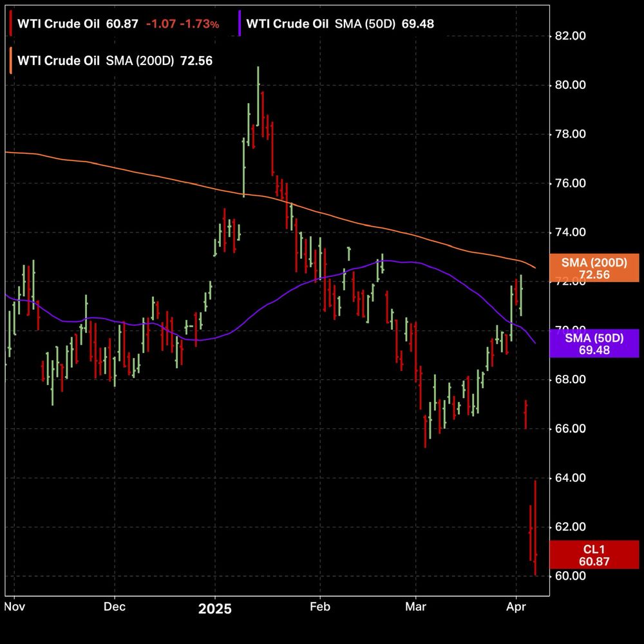
Task: Click the Nov date axis label
Action: point(14,607)
